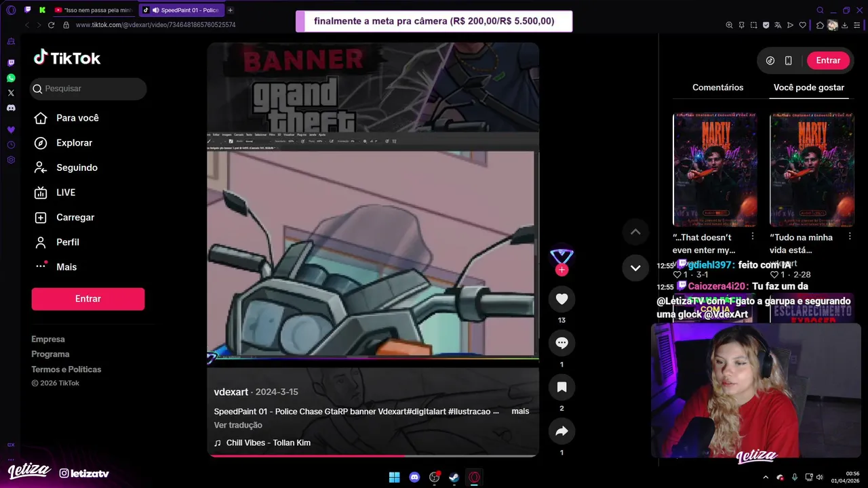Open the Carregar upload page

pyautogui.click(x=64, y=218)
